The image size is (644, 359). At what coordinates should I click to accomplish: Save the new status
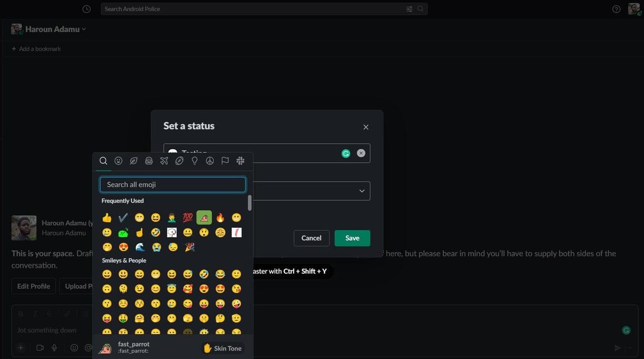[x=352, y=238]
